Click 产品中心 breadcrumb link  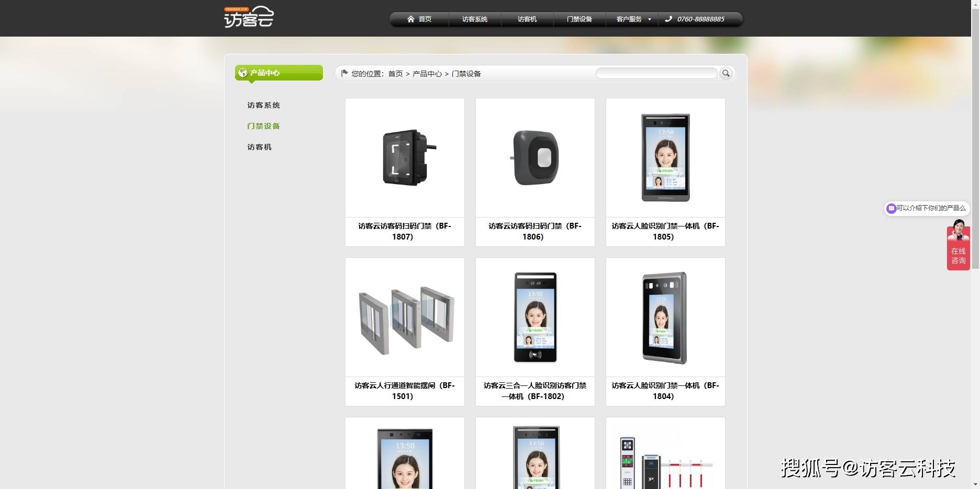(x=427, y=74)
